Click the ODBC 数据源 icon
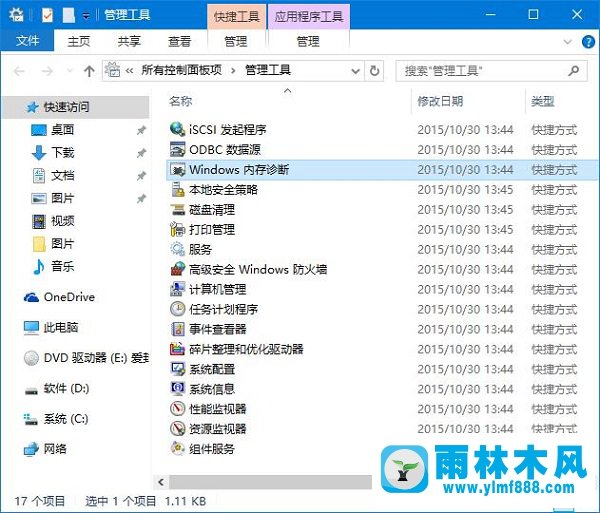The height and width of the screenshot is (513, 600). coord(178,149)
